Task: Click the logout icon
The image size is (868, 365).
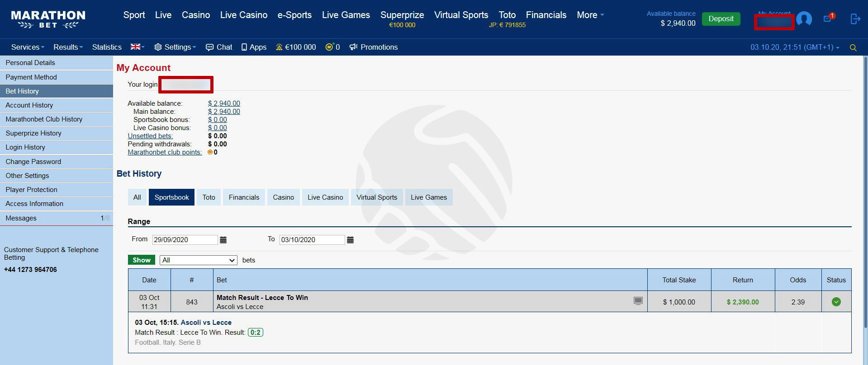Action: (855, 19)
